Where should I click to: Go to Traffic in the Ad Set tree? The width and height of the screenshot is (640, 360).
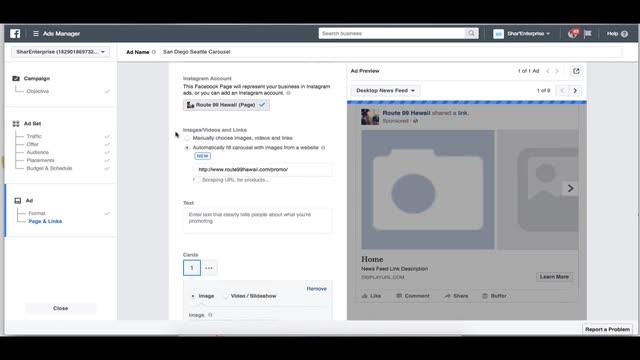point(34,136)
